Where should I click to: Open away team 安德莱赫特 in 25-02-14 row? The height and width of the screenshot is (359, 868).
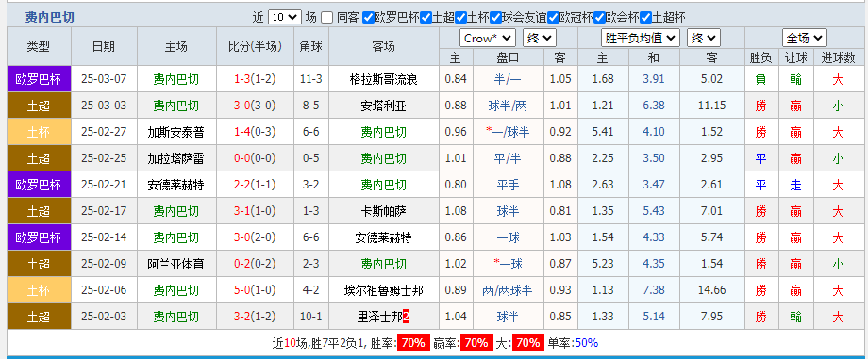click(x=384, y=237)
